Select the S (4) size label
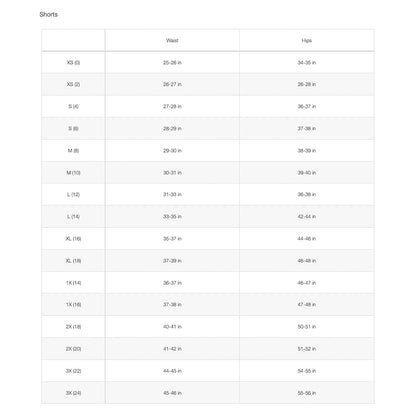 [73, 106]
